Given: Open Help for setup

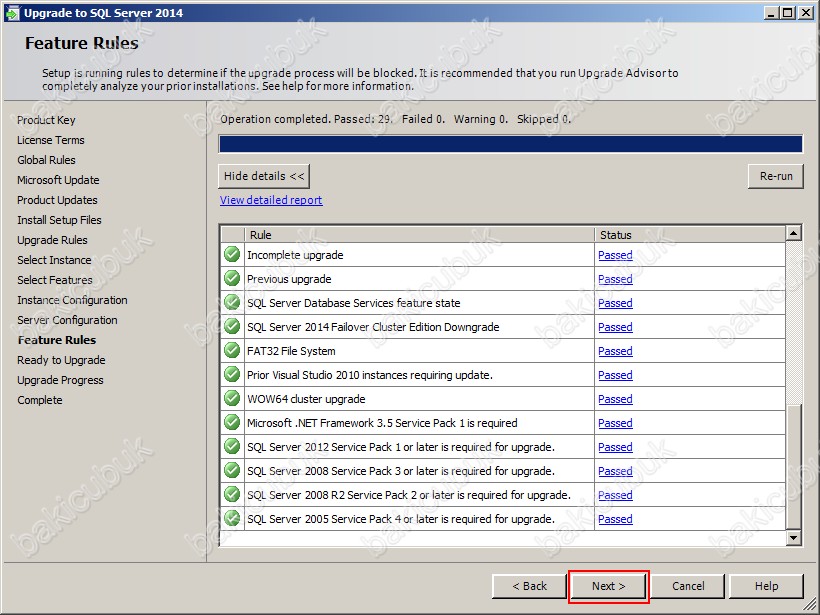Looking at the screenshot, I should click(x=766, y=586).
